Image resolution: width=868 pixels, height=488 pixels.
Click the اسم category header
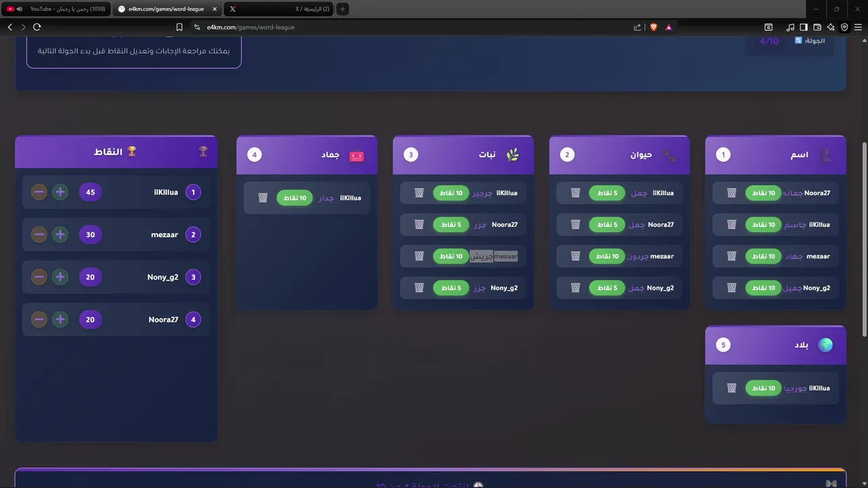776,155
